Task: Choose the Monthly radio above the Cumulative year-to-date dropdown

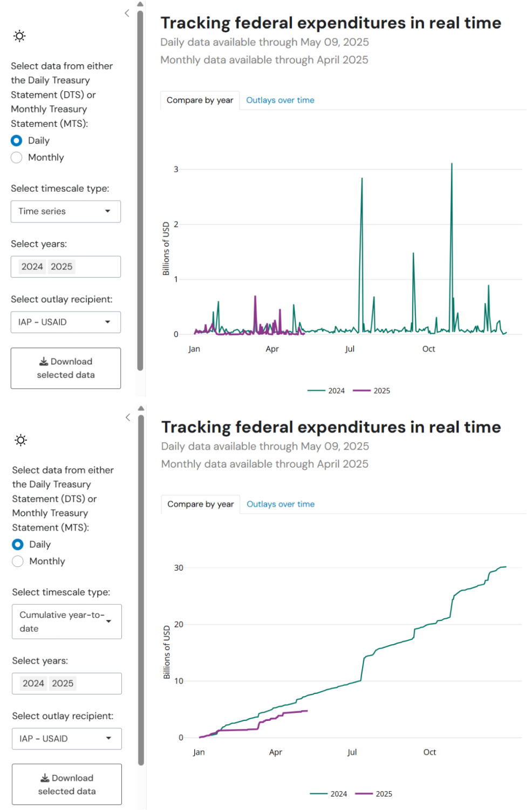Action: tap(18, 562)
